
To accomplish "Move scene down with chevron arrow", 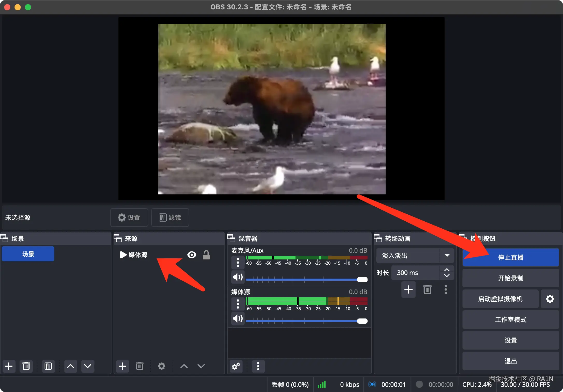I will point(88,366).
